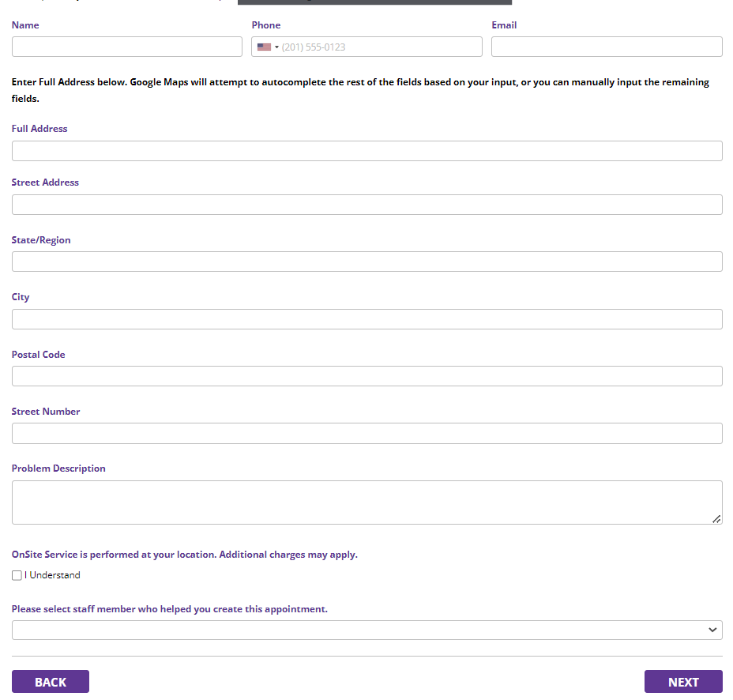This screenshot has height=700, width=733.
Task: Select the Postal Code input box
Action: point(366,376)
